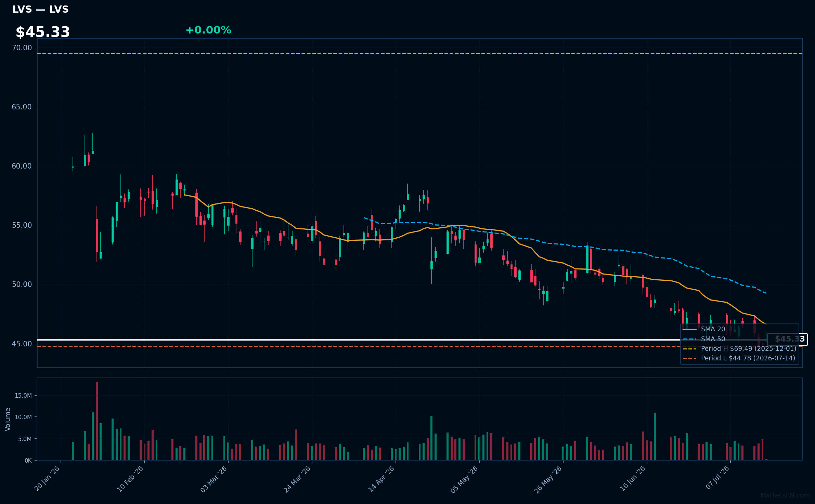
Task: Click the orange SMA 20 line sample in legend
Action: pos(690,329)
